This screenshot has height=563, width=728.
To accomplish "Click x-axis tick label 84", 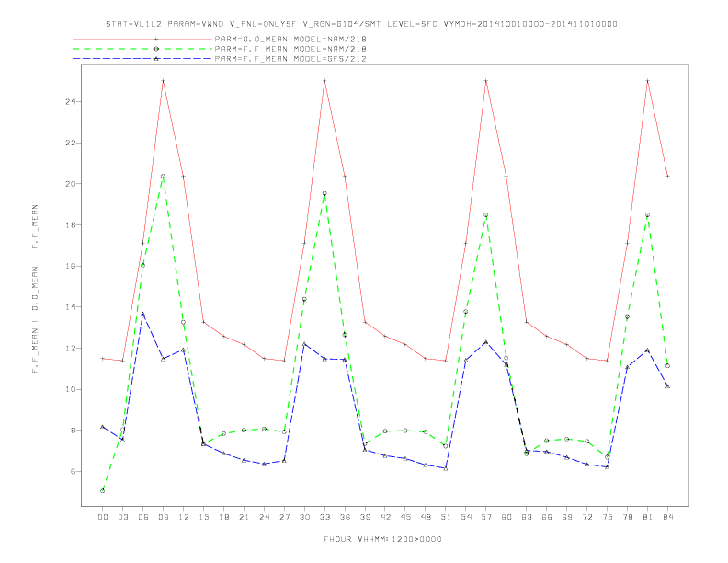I will click(x=667, y=517).
